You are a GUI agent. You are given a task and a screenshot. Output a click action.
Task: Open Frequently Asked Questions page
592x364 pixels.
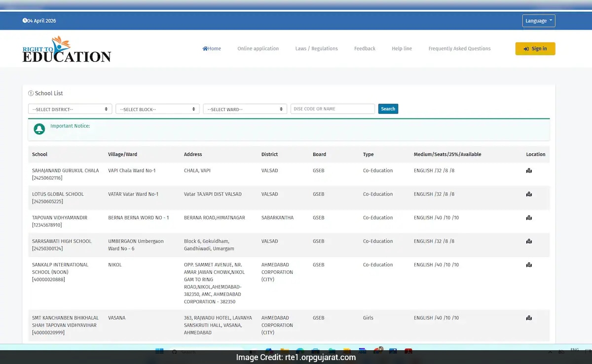click(x=459, y=49)
